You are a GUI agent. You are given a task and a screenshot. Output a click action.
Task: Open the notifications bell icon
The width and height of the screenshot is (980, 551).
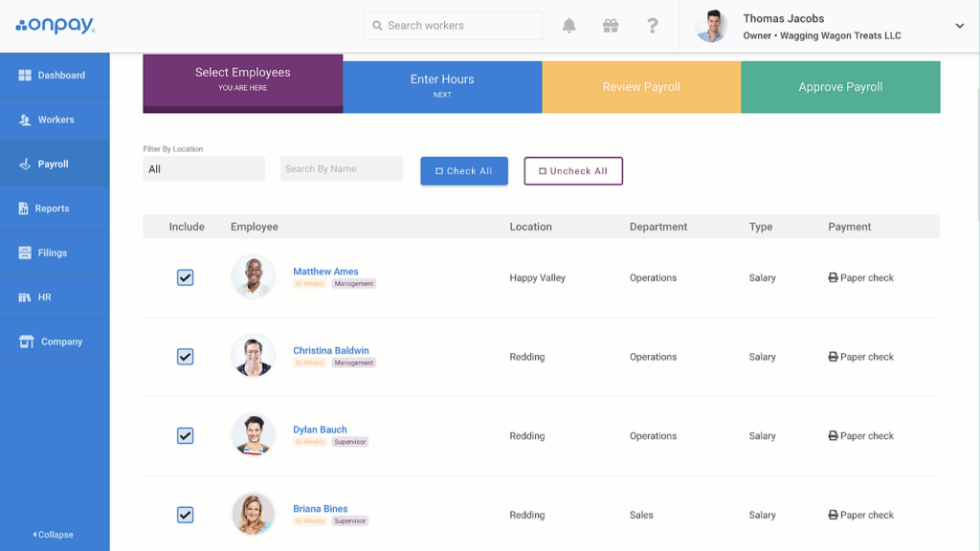point(568,26)
